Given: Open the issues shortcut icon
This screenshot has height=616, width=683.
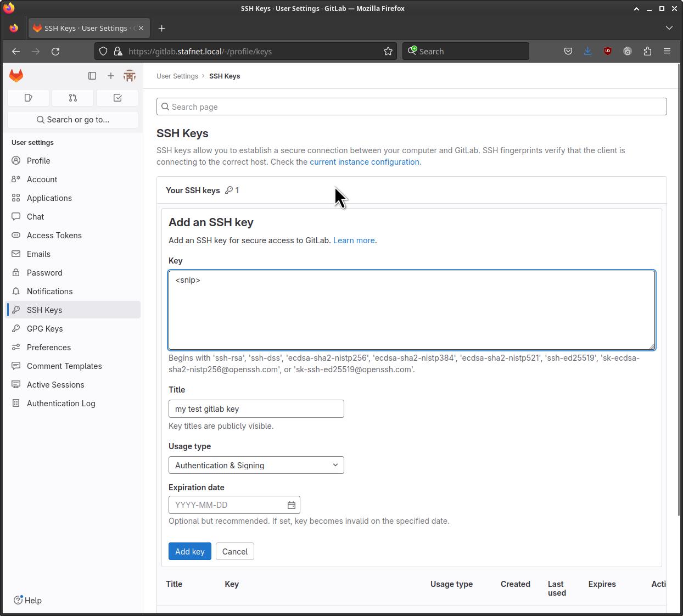Looking at the screenshot, I should [29, 98].
